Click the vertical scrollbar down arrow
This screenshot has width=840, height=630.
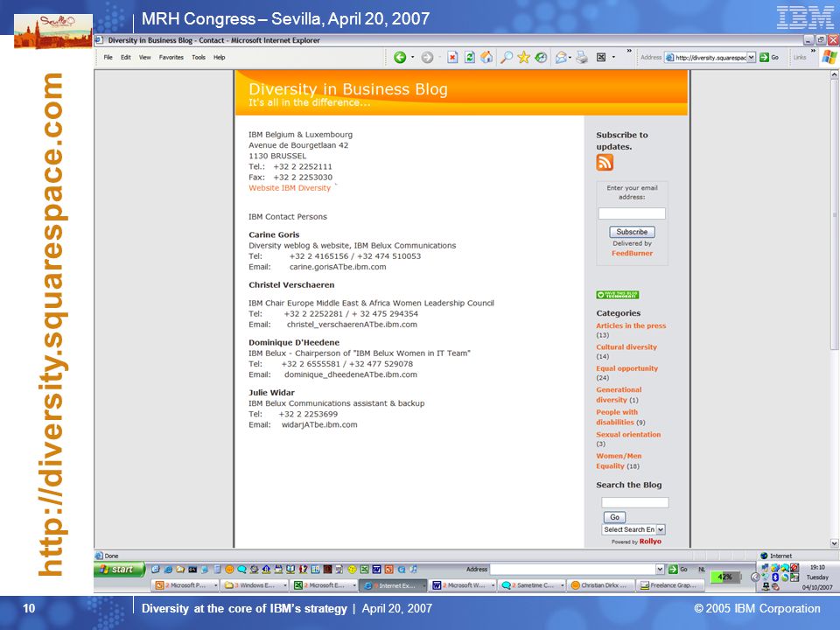834,542
